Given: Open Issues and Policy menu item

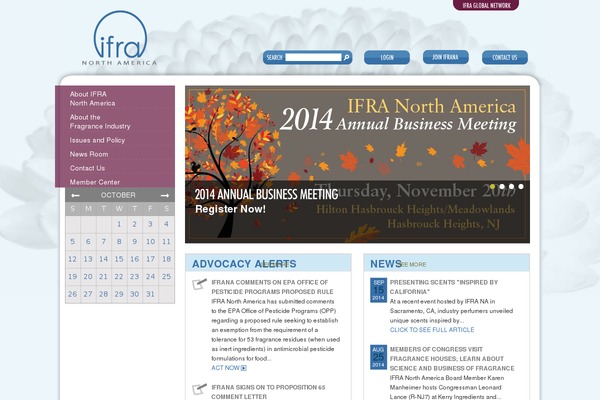Looking at the screenshot, I should click(97, 140).
